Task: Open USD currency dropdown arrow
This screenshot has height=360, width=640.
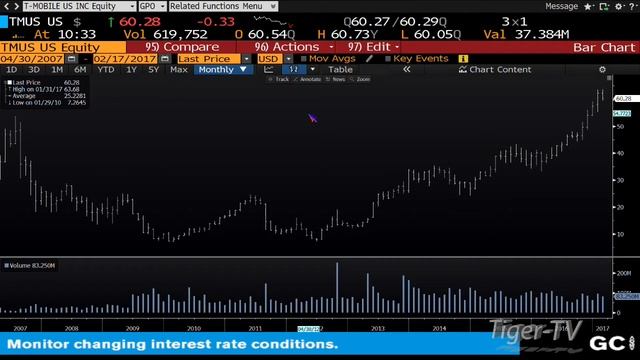Action: click(x=288, y=59)
